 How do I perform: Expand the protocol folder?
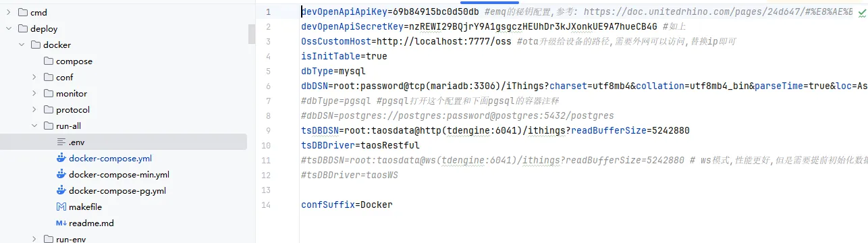pyautogui.click(x=34, y=109)
